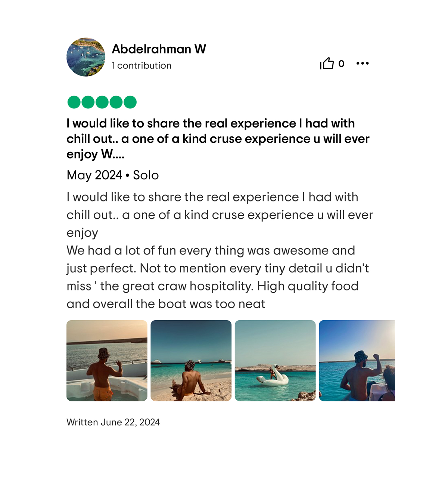Click the 'Written June 22, 2024' date
Viewport: 448px width, 481px height.
click(x=113, y=422)
